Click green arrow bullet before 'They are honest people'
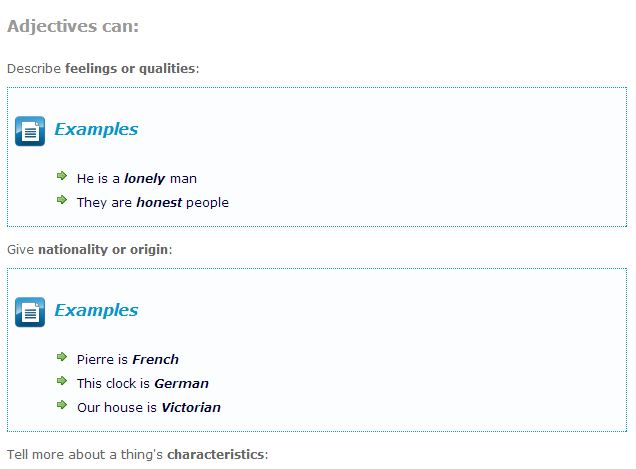This screenshot has width=636, height=469. (62, 201)
